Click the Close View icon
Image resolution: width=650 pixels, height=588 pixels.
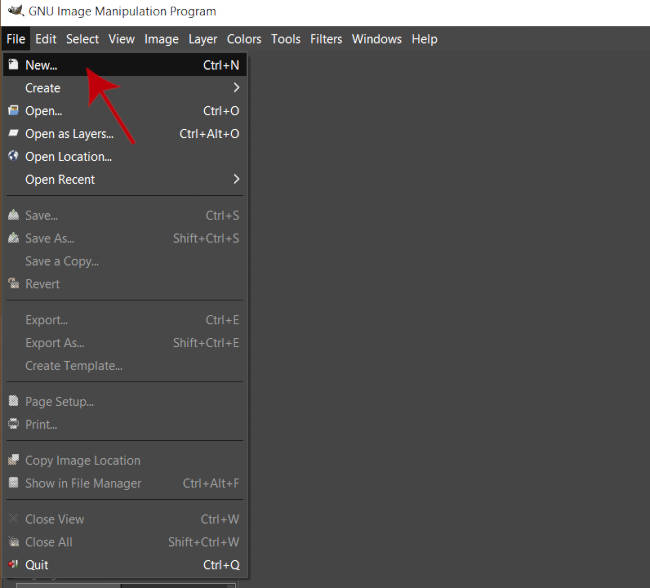pyautogui.click(x=13, y=519)
